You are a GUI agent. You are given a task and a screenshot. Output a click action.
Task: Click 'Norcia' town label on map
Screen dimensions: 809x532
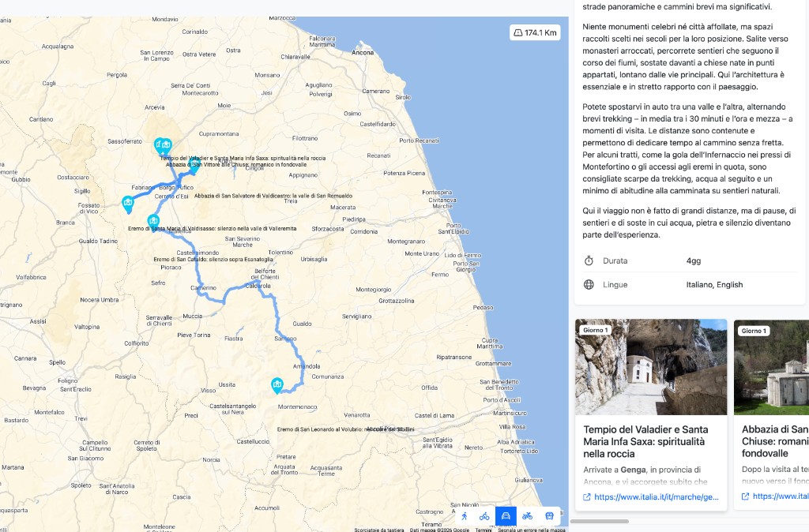pos(211,459)
